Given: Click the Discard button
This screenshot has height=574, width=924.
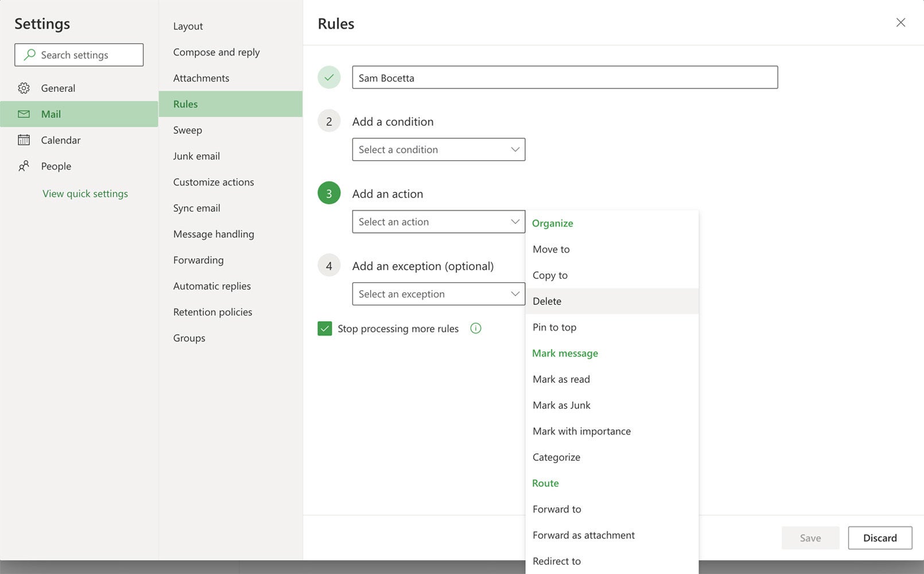Looking at the screenshot, I should (880, 538).
